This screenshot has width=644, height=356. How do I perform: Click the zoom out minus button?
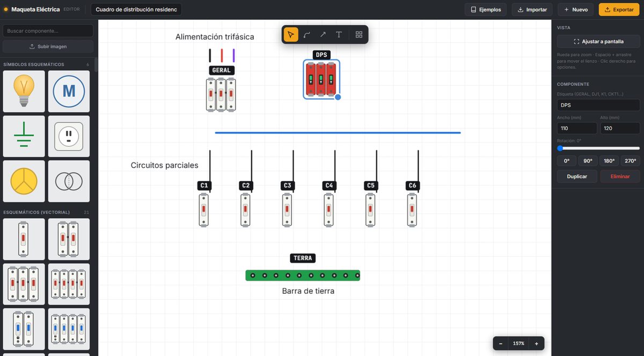pyautogui.click(x=501, y=343)
